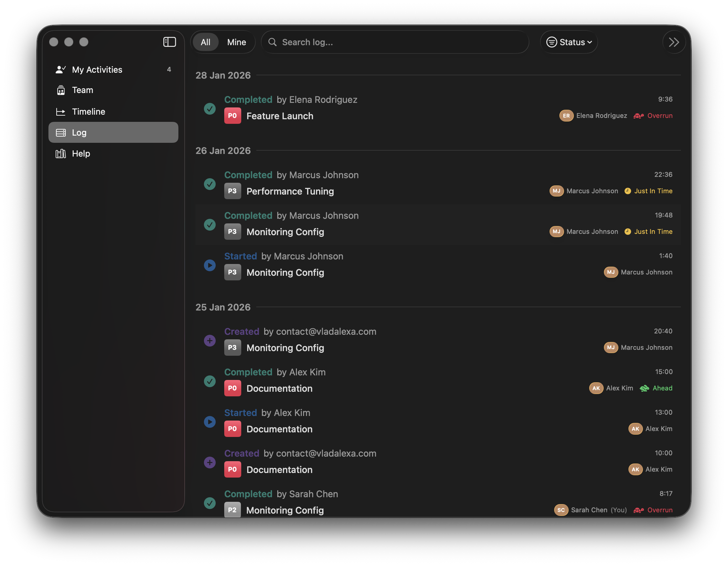The height and width of the screenshot is (566, 728).
Task: Open the Status filter dropdown
Action: (x=569, y=42)
